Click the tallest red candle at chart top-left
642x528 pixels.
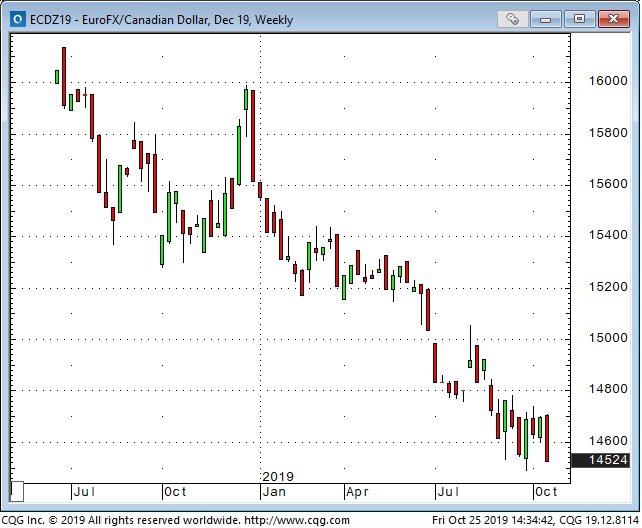(64, 77)
